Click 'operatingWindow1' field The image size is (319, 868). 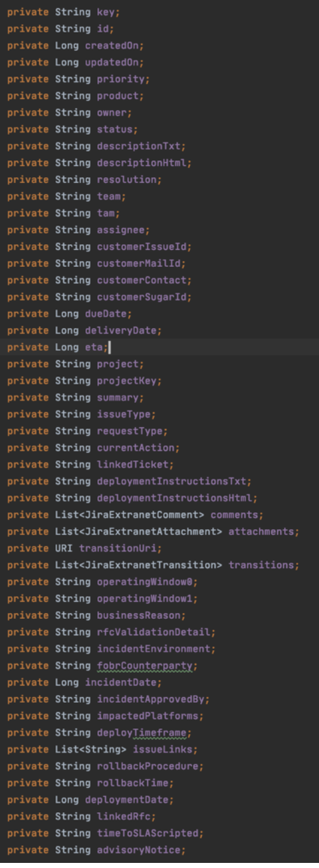144,598
